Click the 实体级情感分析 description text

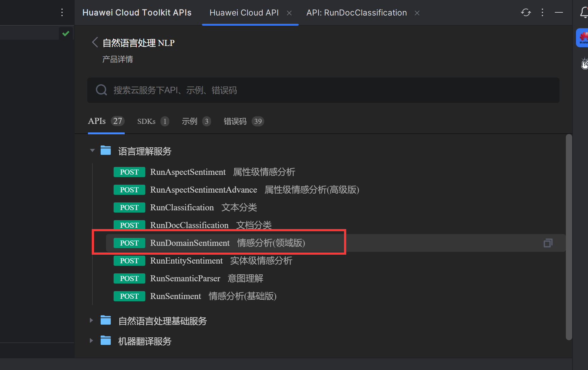(261, 261)
